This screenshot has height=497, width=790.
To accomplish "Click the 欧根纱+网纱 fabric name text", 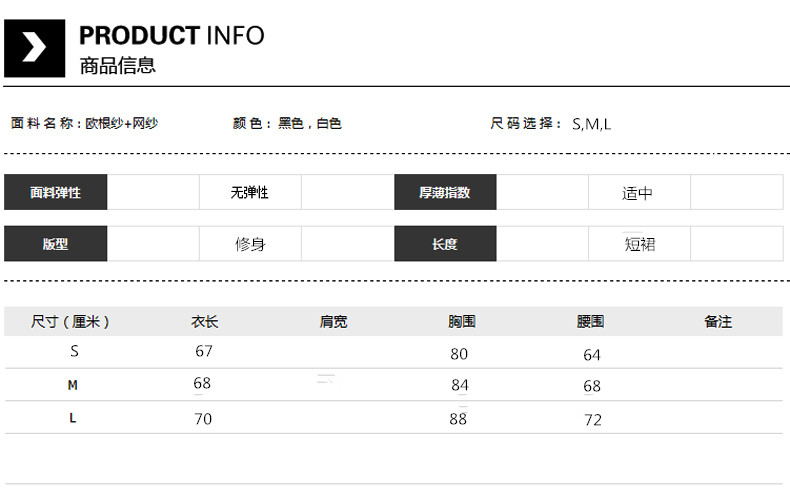I will [121, 124].
